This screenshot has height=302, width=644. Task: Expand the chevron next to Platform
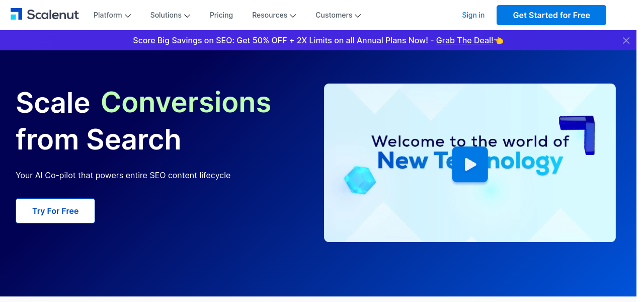128,16
